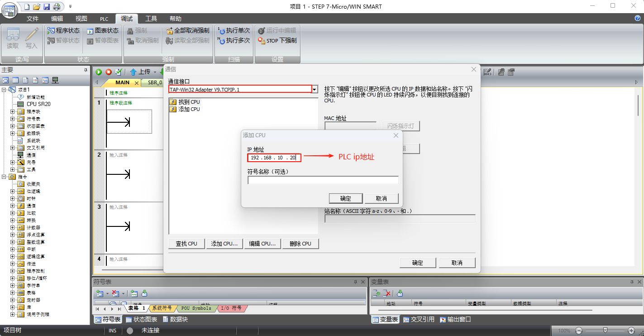The height and width of the screenshot is (336, 644).
Task: Switch to the POU Symbols tab
Action: 196,308
